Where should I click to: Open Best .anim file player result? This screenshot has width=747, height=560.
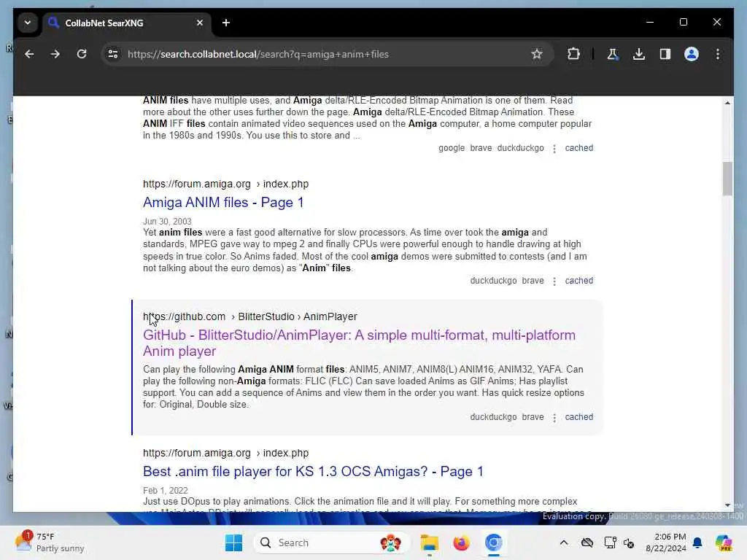(x=313, y=472)
